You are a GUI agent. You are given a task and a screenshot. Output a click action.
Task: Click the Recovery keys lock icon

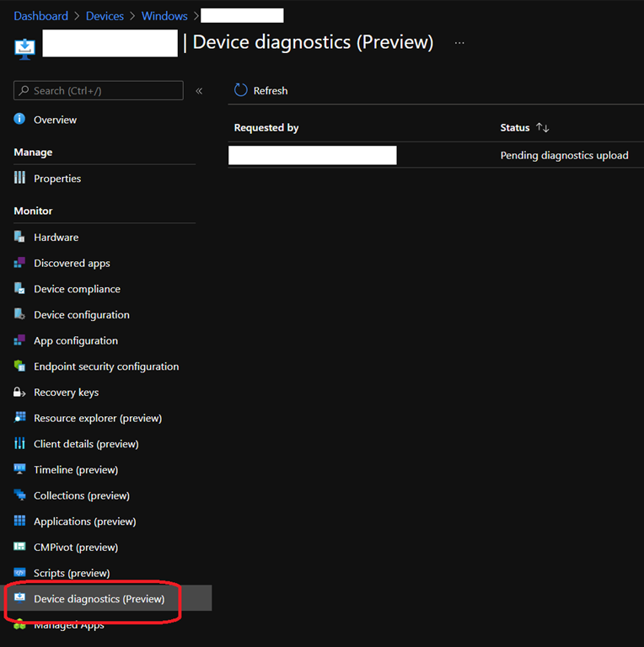coord(19,393)
